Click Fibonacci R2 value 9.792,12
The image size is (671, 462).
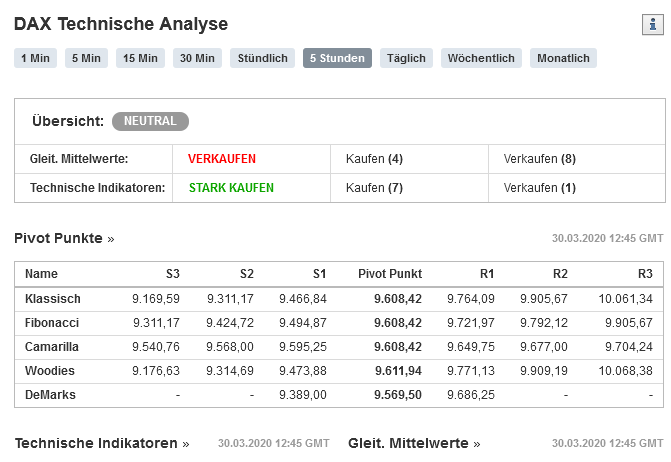tap(544, 323)
